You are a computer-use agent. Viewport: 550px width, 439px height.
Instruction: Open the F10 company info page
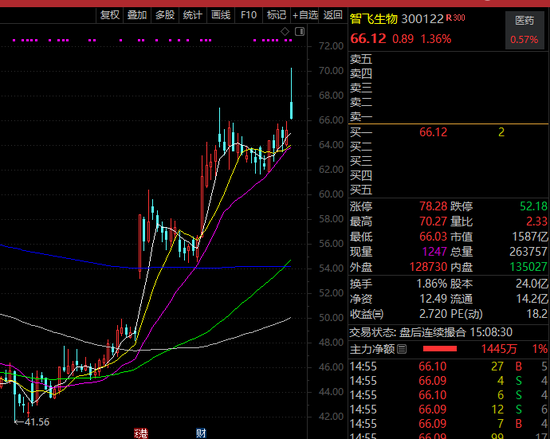click(x=249, y=15)
